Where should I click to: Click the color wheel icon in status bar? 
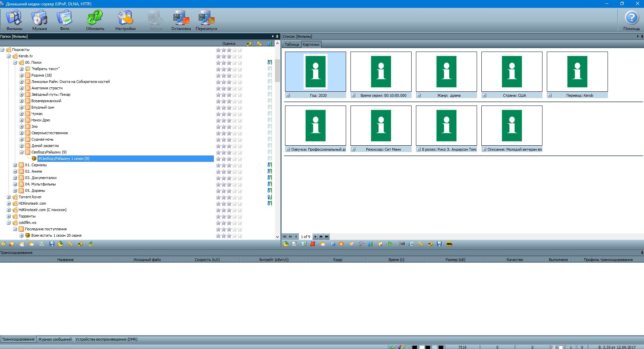coord(401,347)
